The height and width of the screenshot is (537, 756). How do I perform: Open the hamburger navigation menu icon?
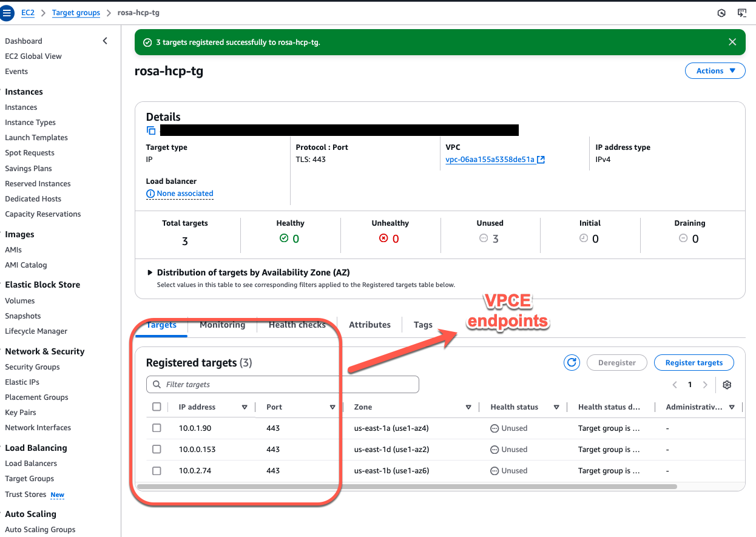tap(7, 13)
